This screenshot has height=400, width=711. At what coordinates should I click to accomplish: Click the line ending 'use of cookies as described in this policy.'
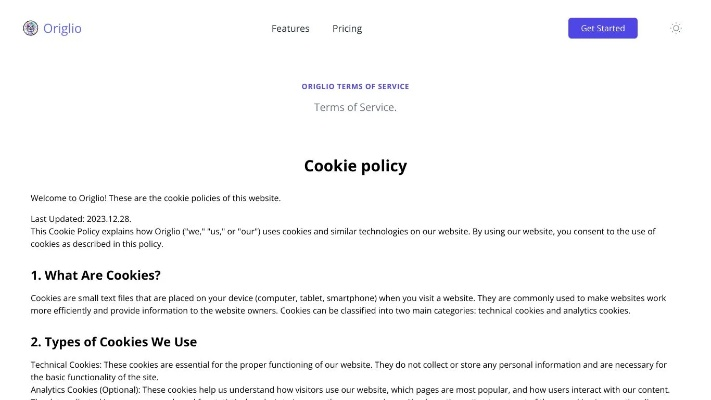(96, 244)
